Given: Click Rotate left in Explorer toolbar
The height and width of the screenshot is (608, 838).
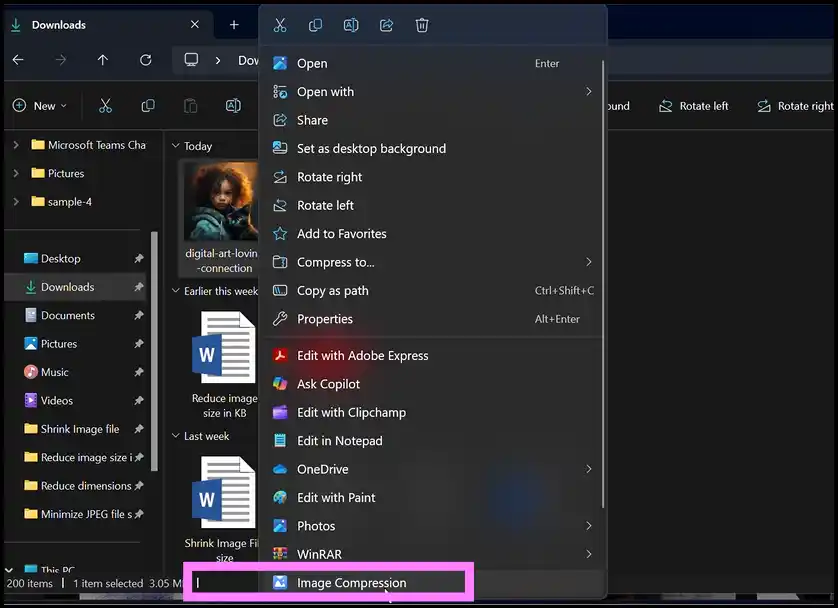Looking at the screenshot, I should point(694,106).
